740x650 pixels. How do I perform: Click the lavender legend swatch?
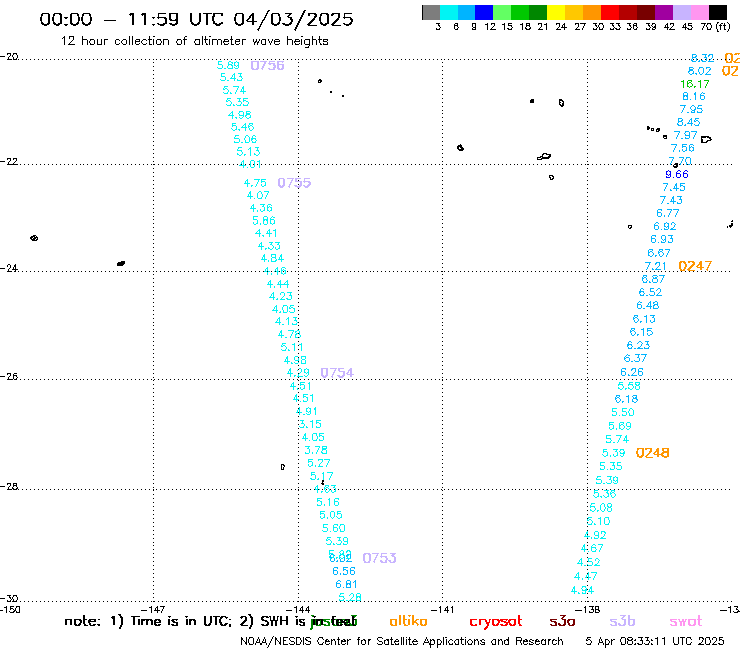point(681,12)
